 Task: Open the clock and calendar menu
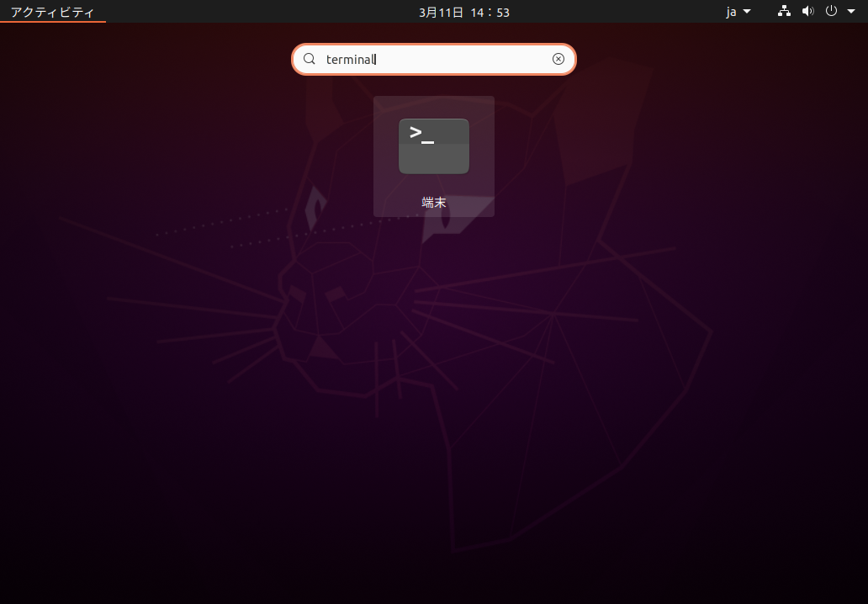click(464, 12)
